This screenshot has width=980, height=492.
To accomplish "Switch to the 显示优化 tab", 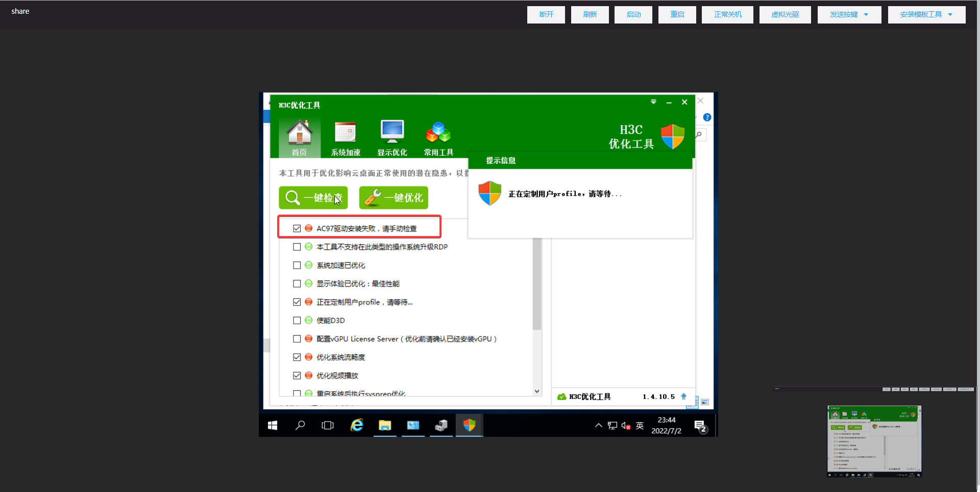I will coord(392,138).
